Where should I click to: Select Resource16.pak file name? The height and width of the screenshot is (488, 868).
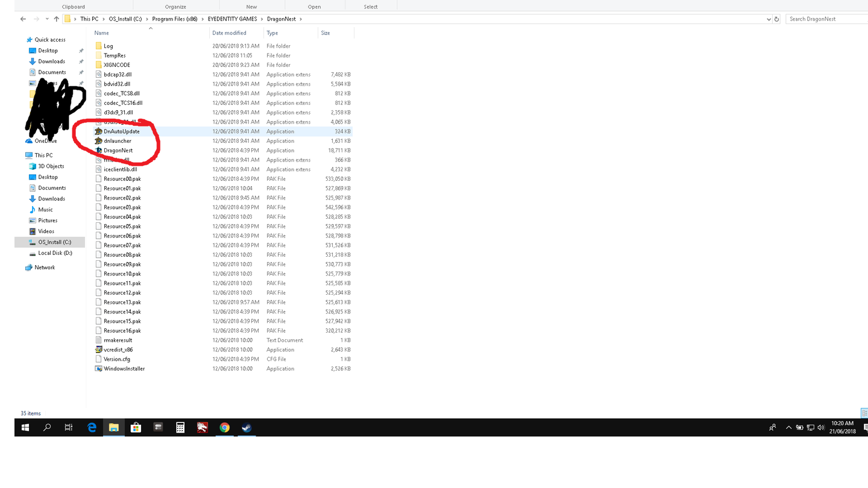[122, 331]
